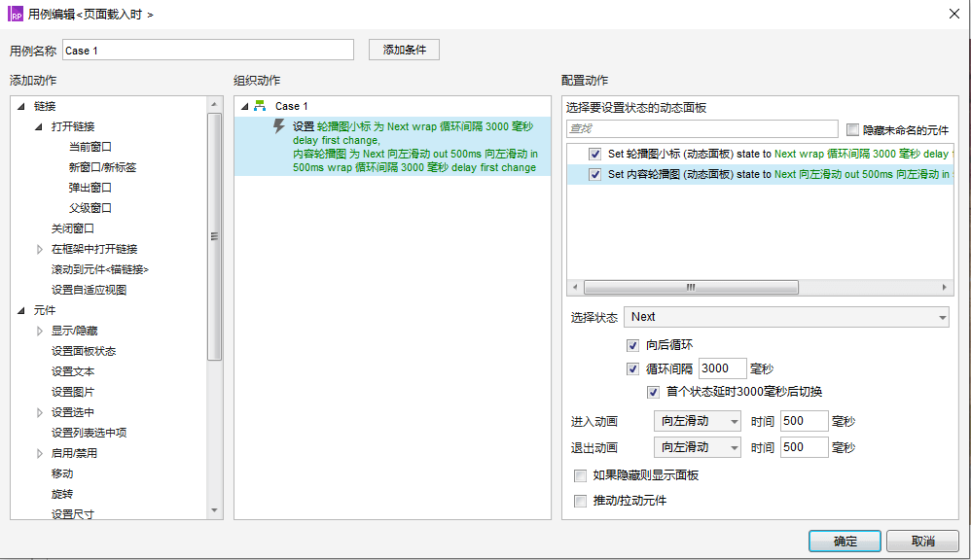The image size is (971, 560).
Task: Select the 设置图片 action
Action: point(72,393)
